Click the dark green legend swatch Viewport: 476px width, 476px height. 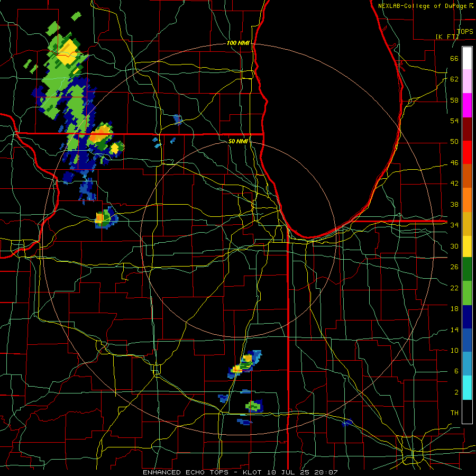(x=467, y=269)
